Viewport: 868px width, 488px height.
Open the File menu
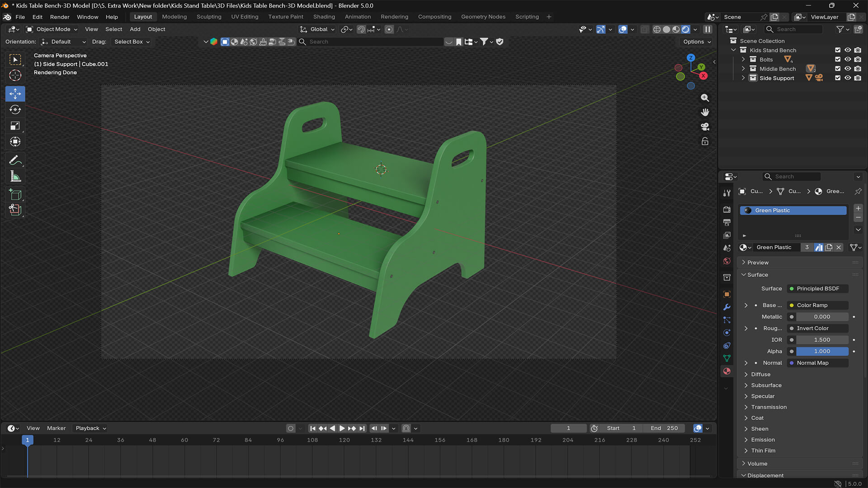[x=20, y=17]
